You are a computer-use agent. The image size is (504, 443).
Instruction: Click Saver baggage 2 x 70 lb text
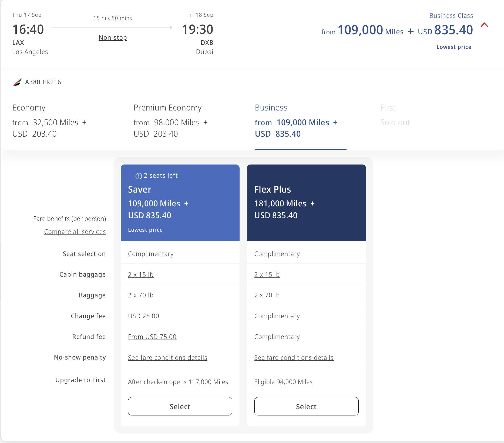pos(141,295)
